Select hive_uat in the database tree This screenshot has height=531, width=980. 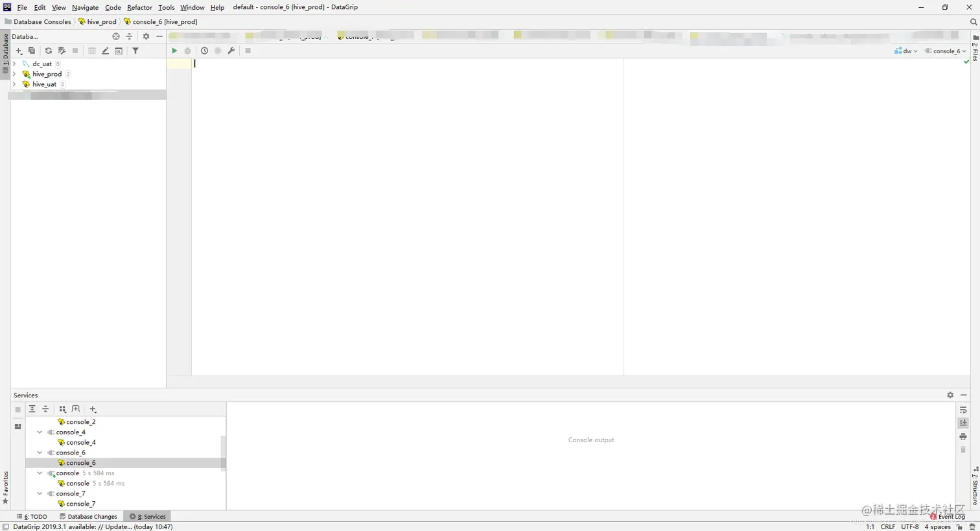click(x=44, y=84)
